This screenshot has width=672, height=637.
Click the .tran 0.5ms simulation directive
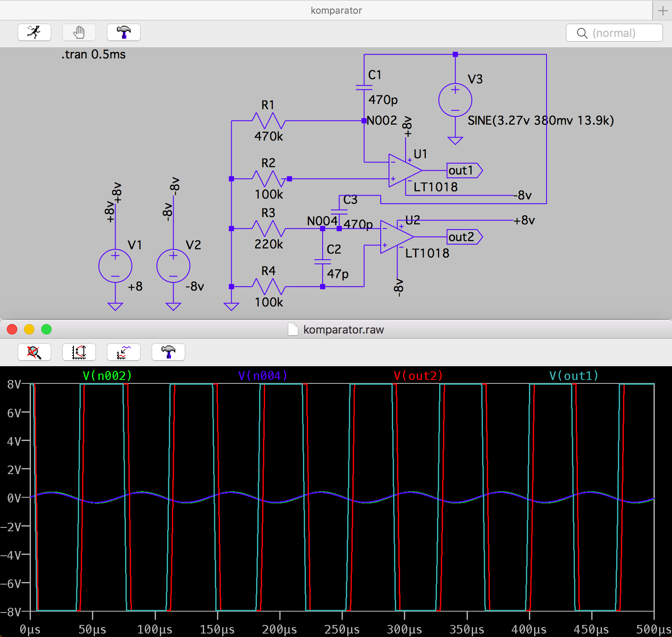point(94,55)
